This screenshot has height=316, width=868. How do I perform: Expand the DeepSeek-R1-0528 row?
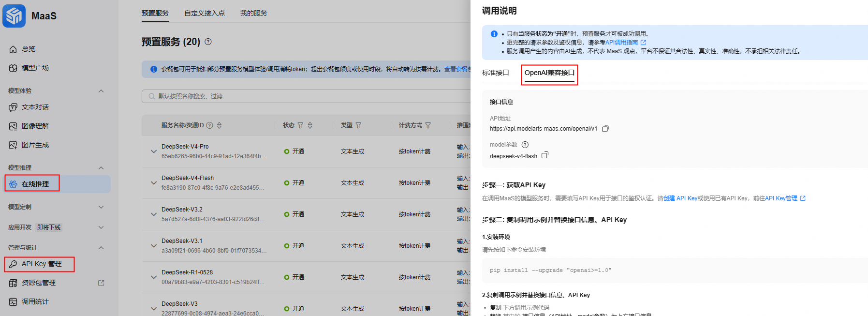[153, 277]
